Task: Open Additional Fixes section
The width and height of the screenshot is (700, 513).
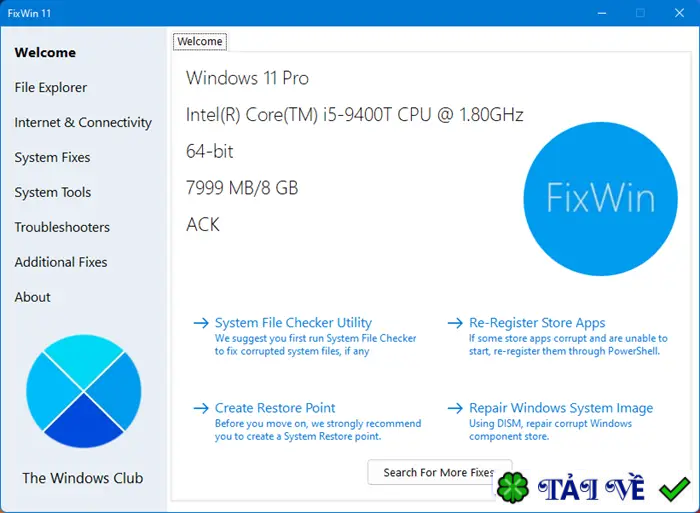Action: click(x=61, y=262)
